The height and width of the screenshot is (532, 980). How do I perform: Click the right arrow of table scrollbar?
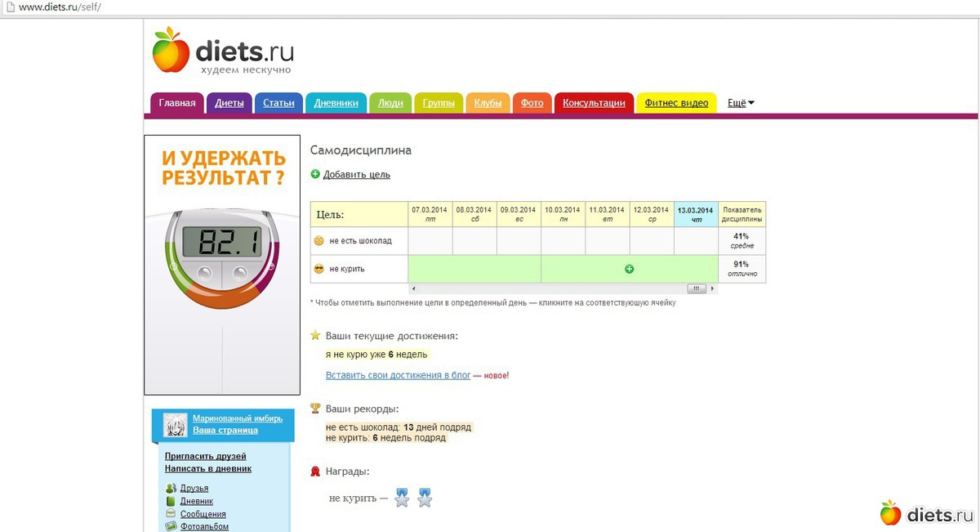[713, 289]
